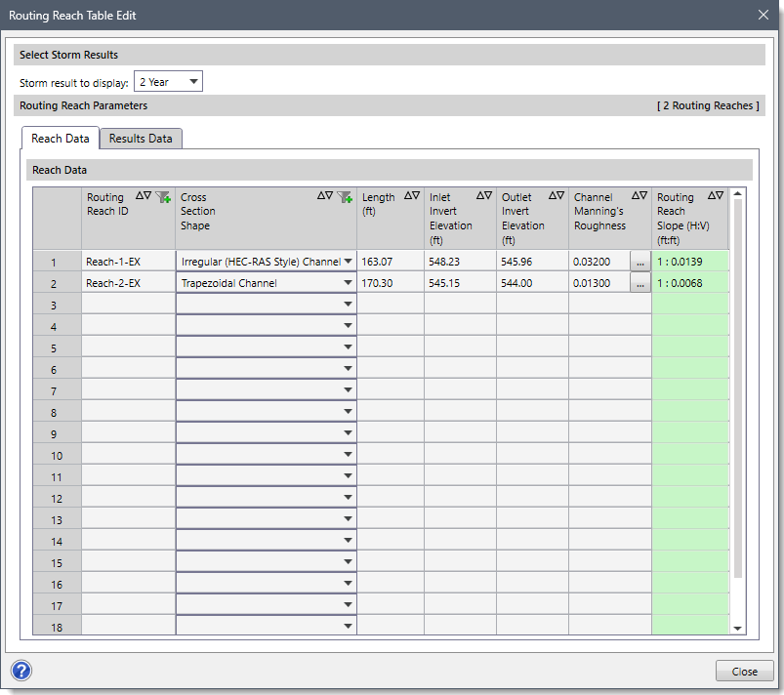The height and width of the screenshot is (695, 784).
Task: Select row header 2
Action: click(x=57, y=283)
